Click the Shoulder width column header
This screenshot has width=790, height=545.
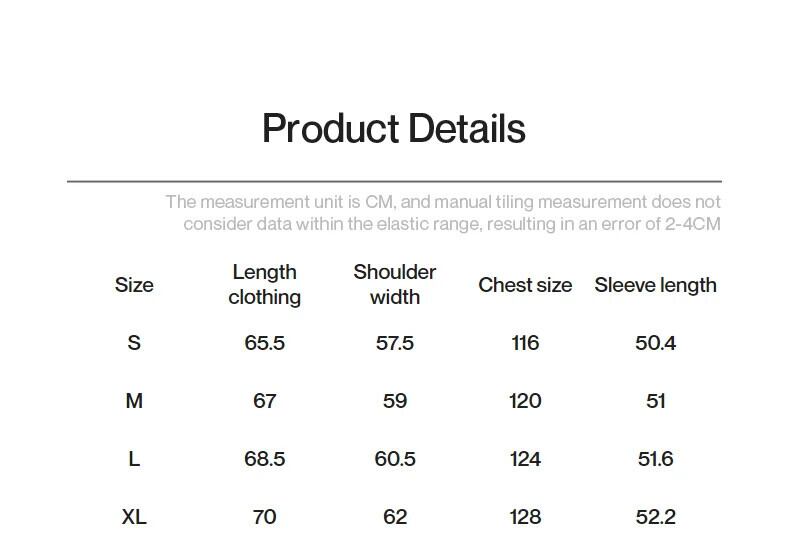point(395,285)
